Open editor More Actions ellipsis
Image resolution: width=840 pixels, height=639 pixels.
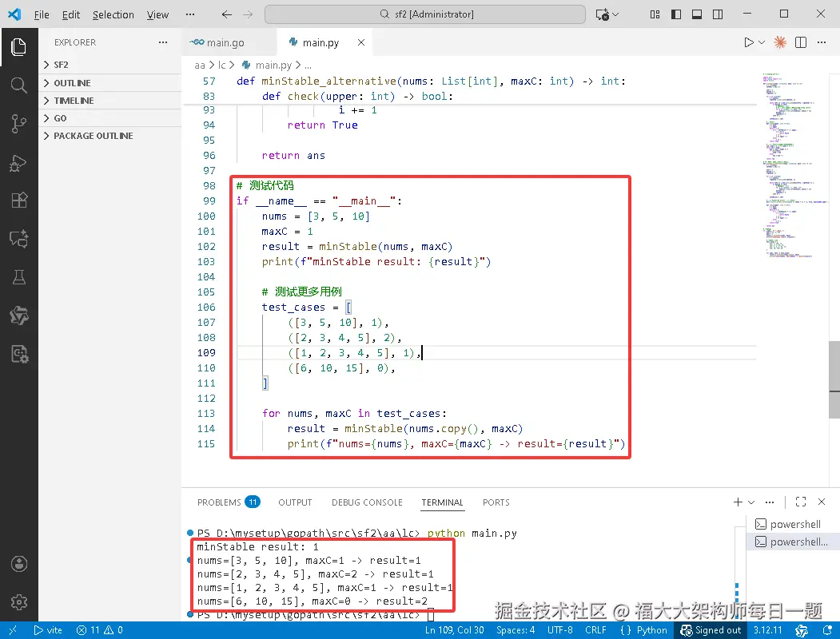coord(822,42)
